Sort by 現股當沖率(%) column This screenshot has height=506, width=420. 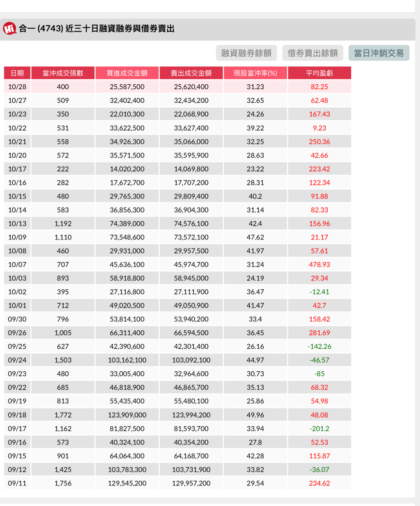tap(255, 73)
